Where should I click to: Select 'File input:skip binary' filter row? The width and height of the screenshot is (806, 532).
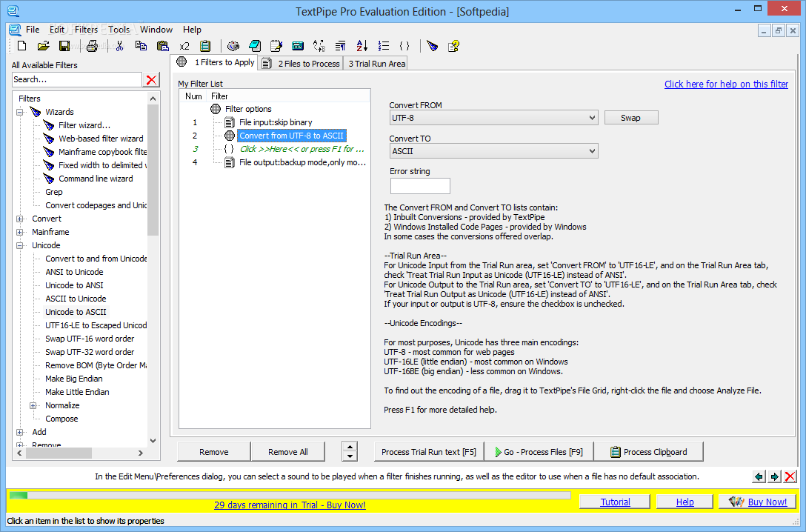(x=276, y=122)
